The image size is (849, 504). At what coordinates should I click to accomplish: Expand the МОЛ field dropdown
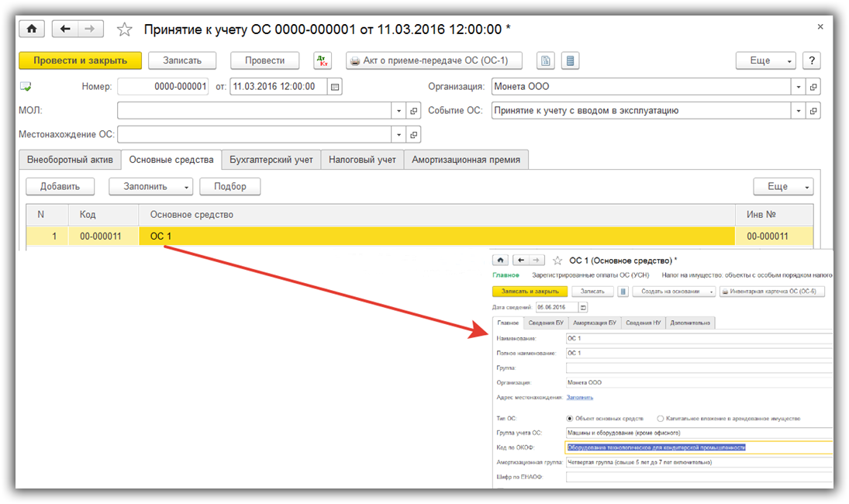[399, 111]
